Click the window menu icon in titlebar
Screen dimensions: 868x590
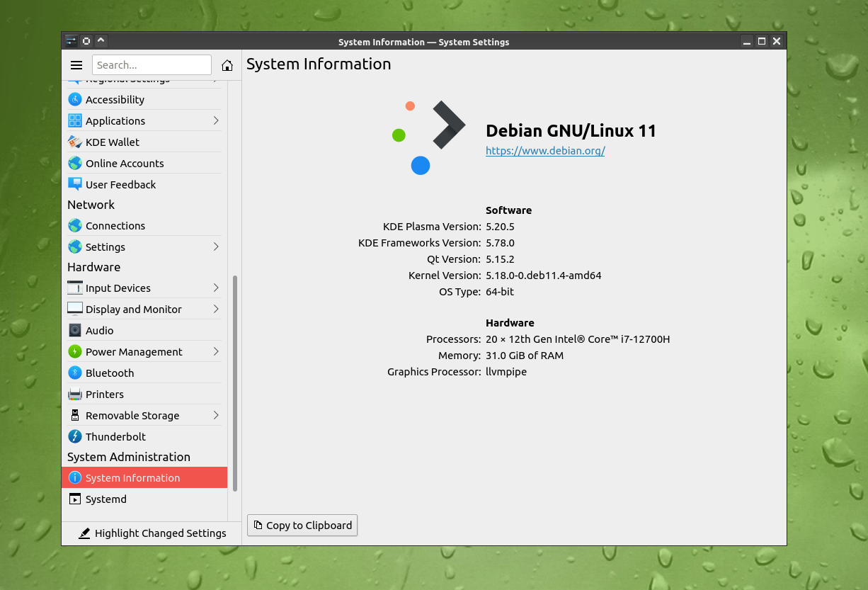[71, 41]
